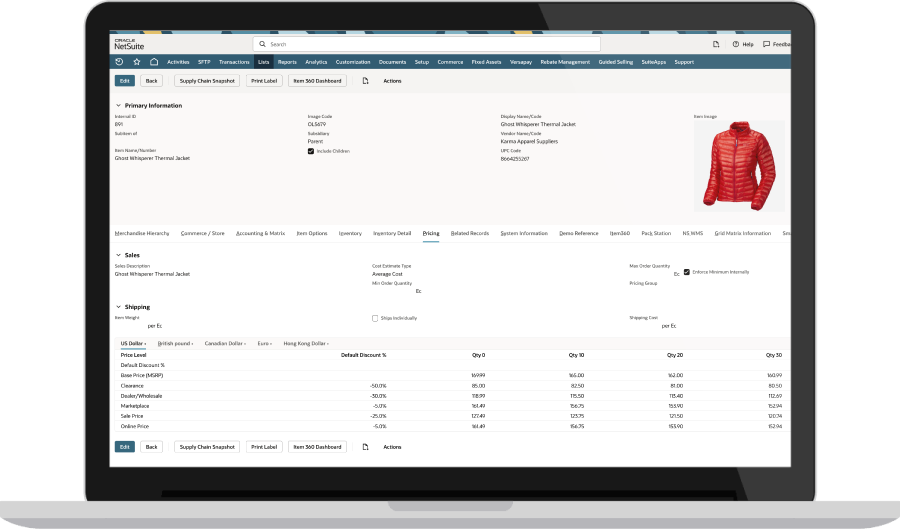Image resolution: width=900 pixels, height=529 pixels.
Task: Switch to the Inventory tab
Action: click(x=350, y=234)
